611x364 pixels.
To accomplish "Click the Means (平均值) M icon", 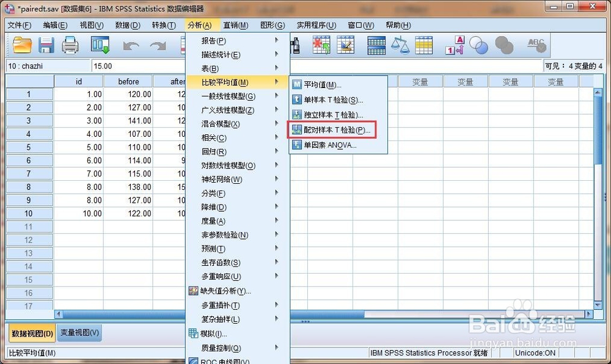I will (297, 84).
